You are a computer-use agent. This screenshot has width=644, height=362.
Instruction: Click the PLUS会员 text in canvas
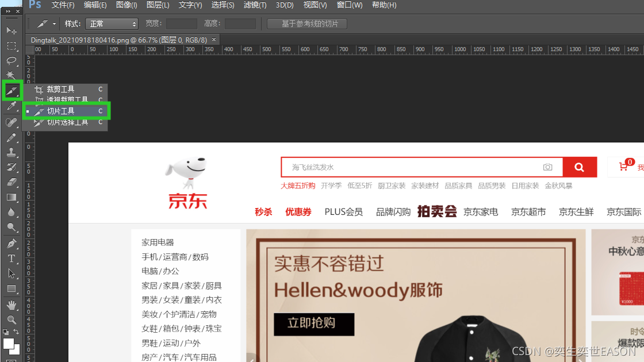point(343,212)
